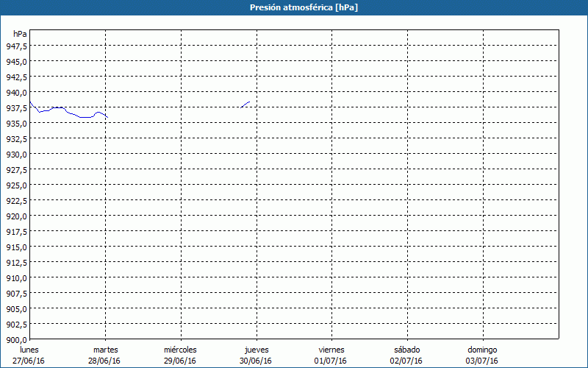The height and width of the screenshot is (368, 588).
Task: Click the 'domingo' day label
Action: (x=482, y=350)
